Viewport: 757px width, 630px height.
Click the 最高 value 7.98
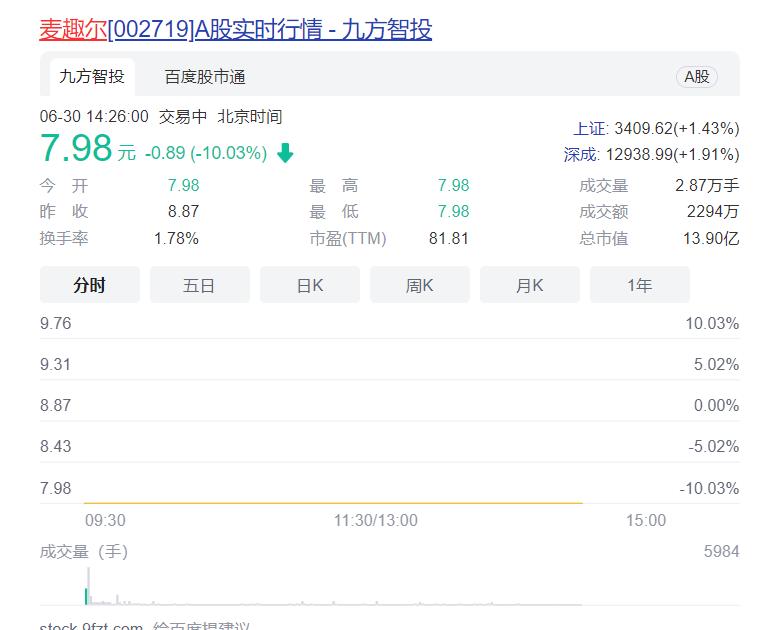point(453,185)
